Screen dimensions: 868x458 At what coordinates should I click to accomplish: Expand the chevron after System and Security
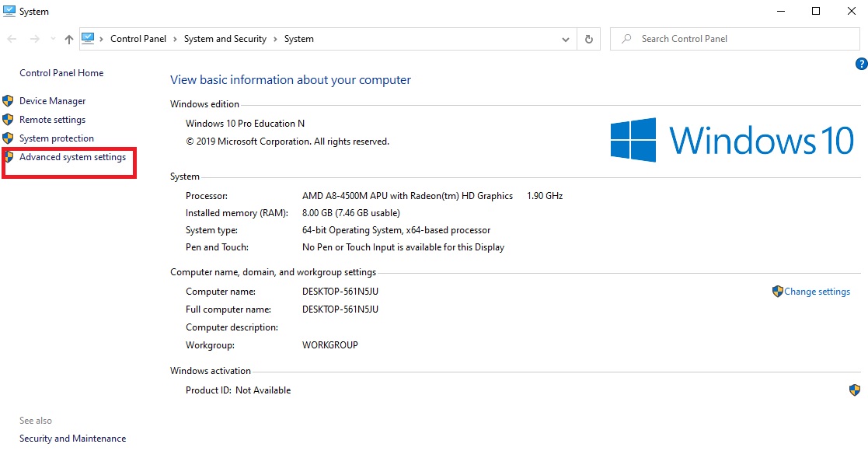tap(275, 39)
